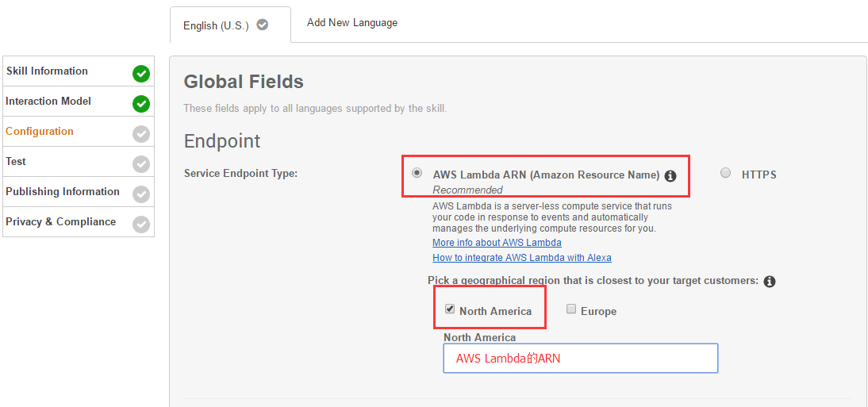The image size is (868, 407).
Task: Click info icon next to AWS Lambda ARN
Action: (x=670, y=176)
